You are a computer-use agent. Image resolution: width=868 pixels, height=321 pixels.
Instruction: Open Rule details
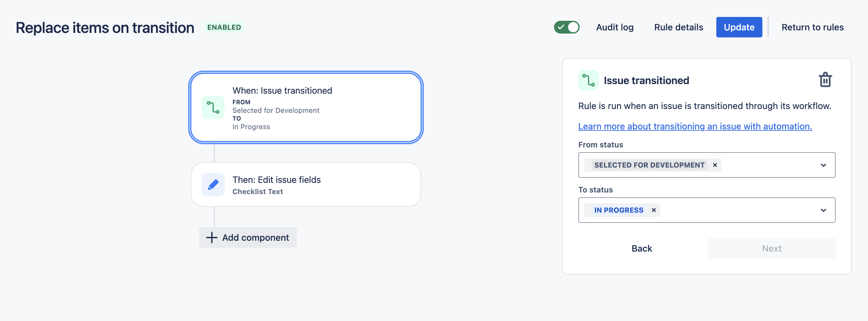[678, 27]
